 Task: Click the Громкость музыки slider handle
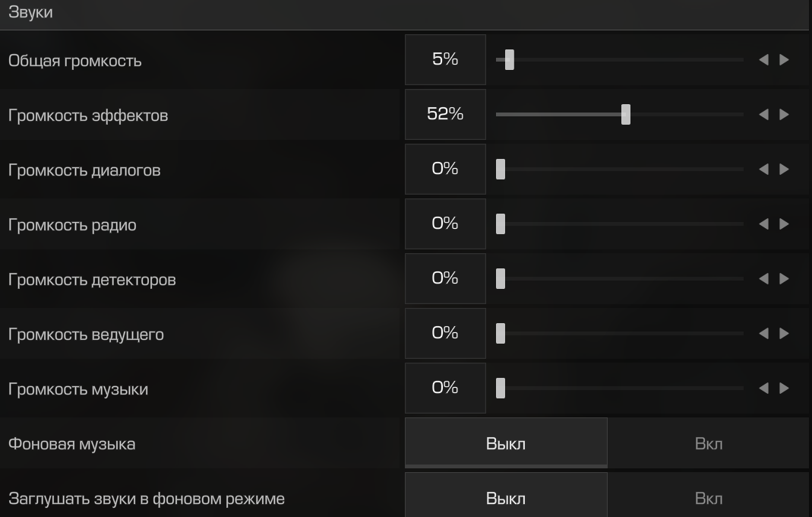coord(501,389)
